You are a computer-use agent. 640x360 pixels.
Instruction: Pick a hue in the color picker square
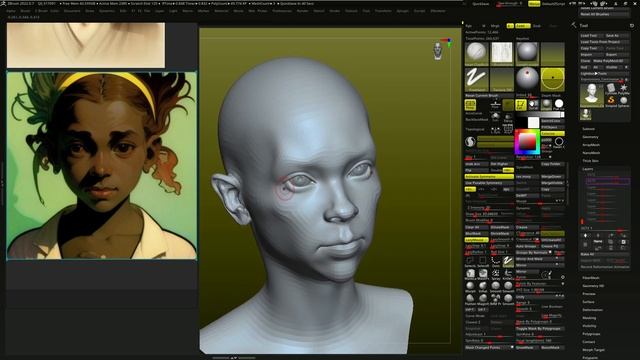pyautogui.click(x=527, y=142)
